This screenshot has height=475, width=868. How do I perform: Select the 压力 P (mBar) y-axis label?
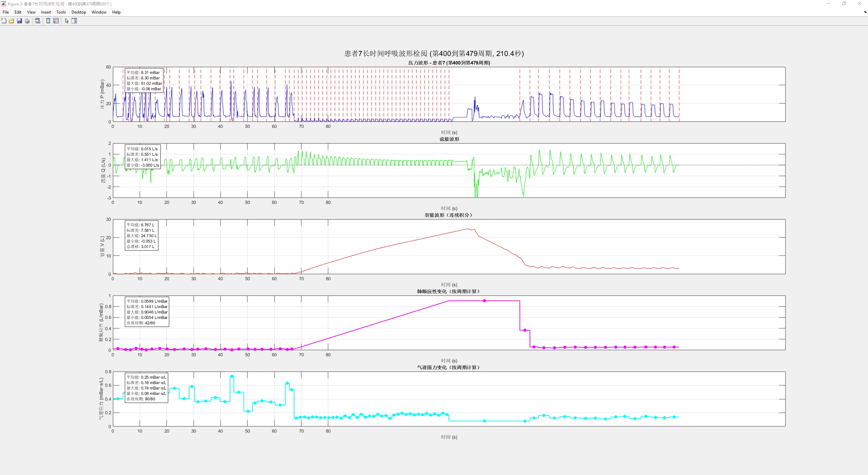[102, 94]
